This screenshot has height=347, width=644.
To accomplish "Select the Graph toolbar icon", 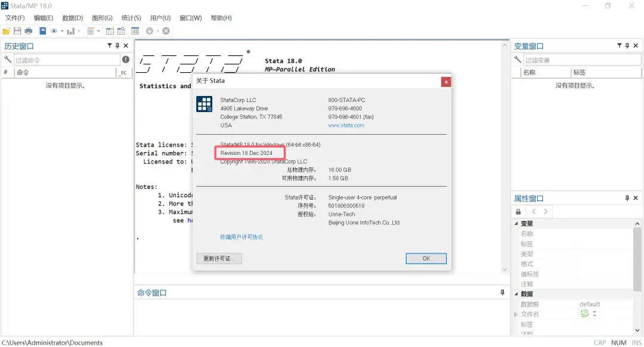I will click(72, 31).
